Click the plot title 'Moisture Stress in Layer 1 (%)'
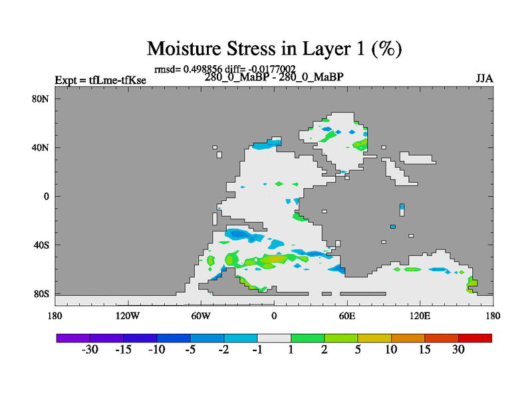Viewport: 532px width, 399px height. coord(274,49)
